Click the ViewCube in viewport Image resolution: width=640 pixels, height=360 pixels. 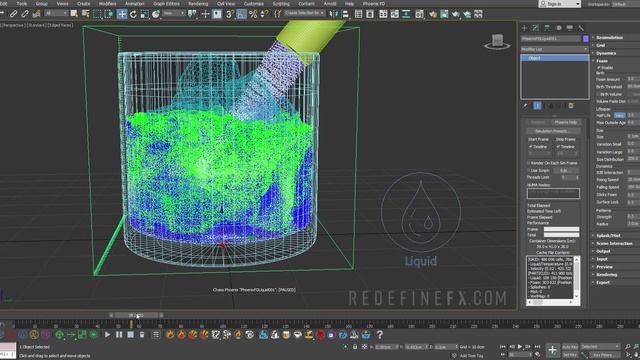(x=497, y=41)
